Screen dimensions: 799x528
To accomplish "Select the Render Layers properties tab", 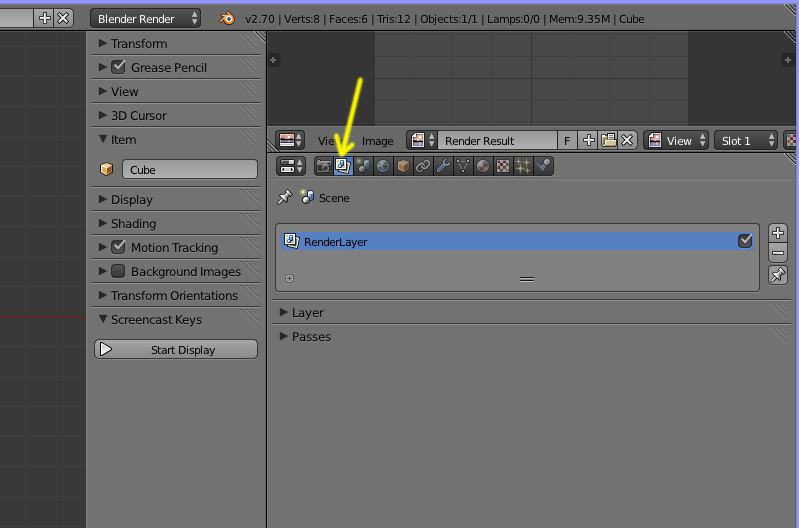I will click(343, 166).
